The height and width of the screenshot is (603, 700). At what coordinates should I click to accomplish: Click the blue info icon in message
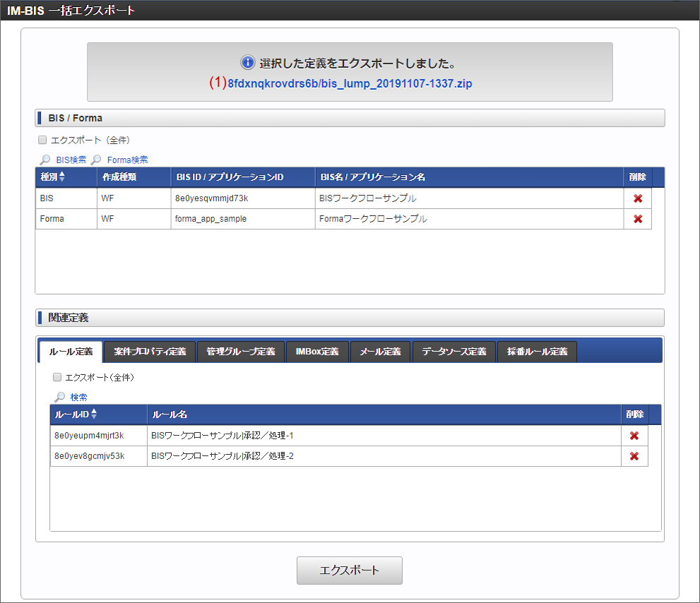point(247,63)
